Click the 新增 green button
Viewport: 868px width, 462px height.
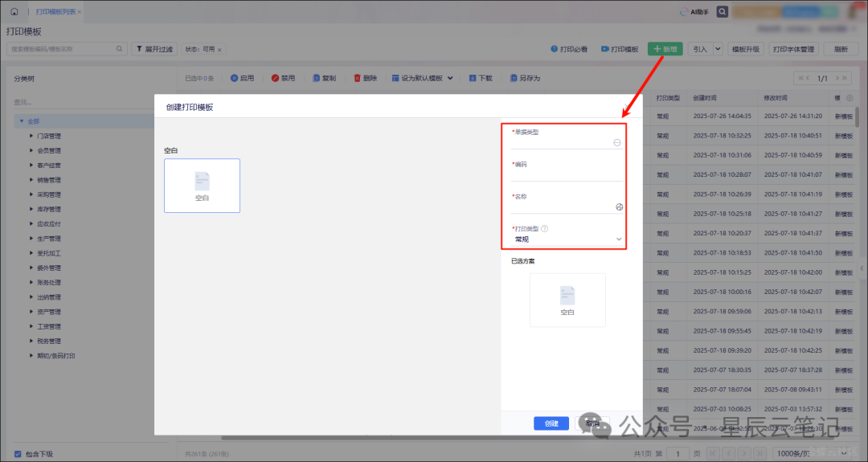click(665, 49)
